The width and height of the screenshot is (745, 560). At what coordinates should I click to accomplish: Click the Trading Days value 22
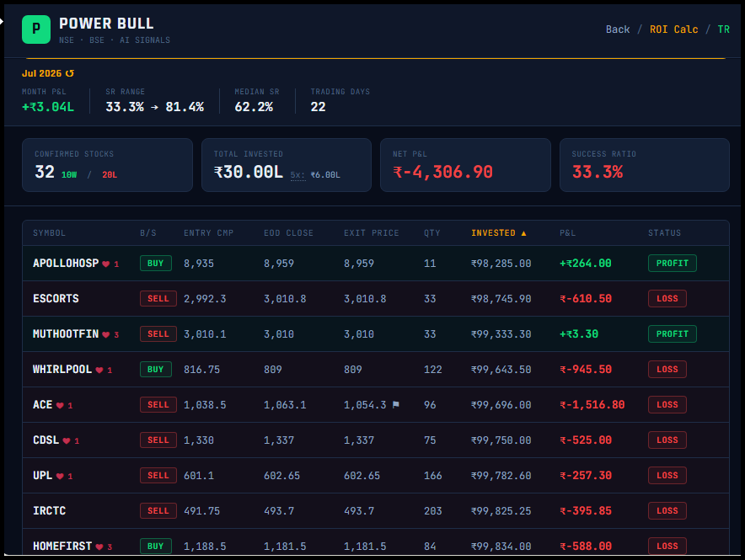pyautogui.click(x=318, y=107)
